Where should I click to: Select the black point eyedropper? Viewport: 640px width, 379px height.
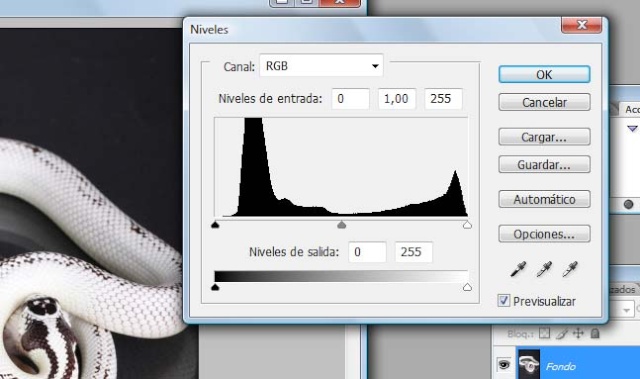coord(518,269)
